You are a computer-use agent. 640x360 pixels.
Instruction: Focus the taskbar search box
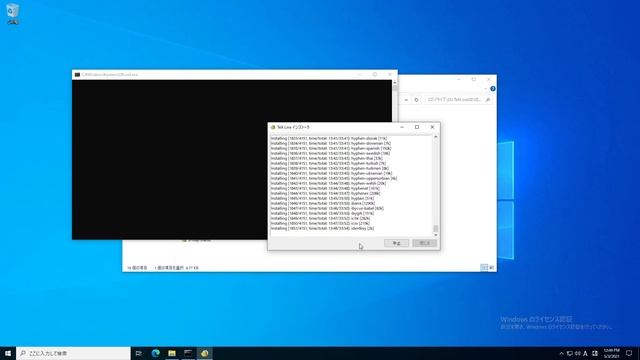[73, 353]
